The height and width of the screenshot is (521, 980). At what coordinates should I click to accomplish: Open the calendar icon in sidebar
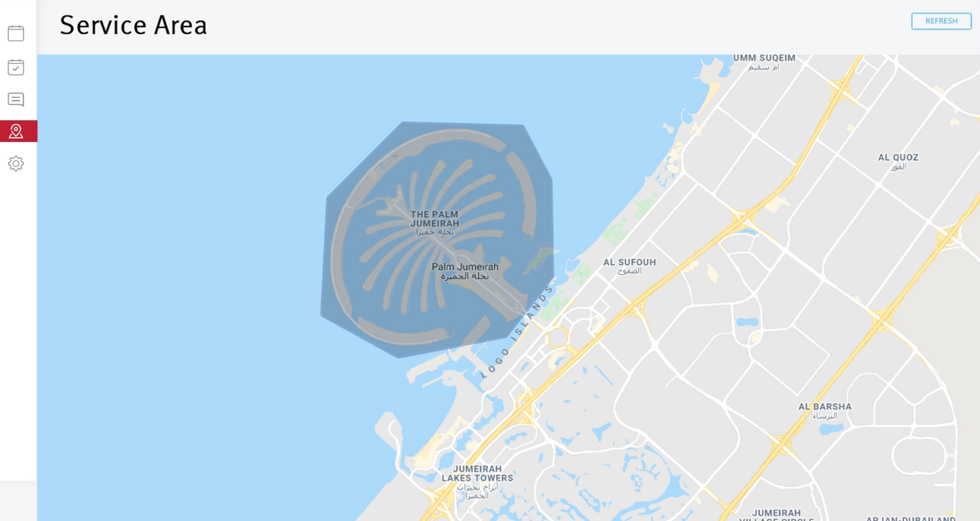click(16, 33)
